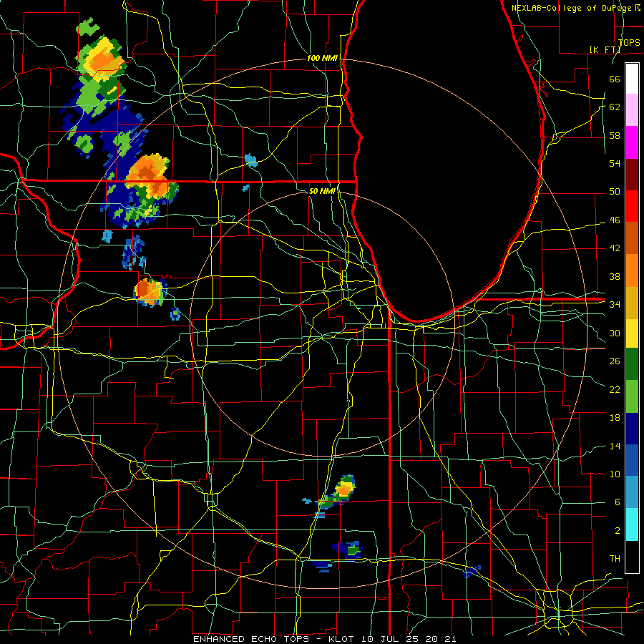Click the "26" legend value
644x644 pixels.
615,361
